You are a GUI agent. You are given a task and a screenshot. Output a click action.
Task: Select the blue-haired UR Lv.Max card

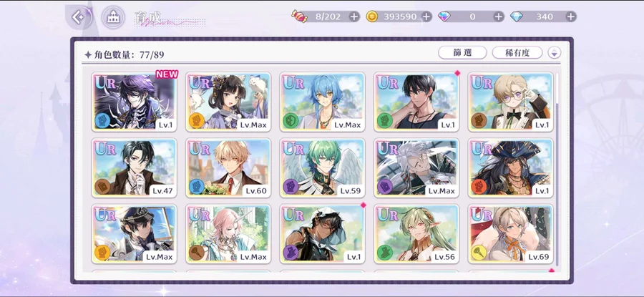click(323, 102)
